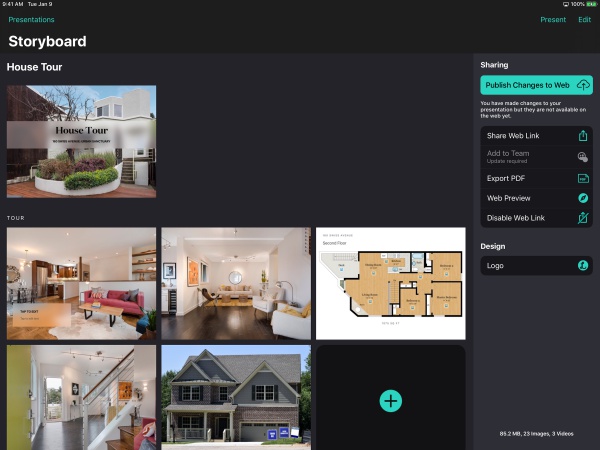Choose Export PDF
The width and height of the screenshot is (600, 450).
(x=536, y=178)
